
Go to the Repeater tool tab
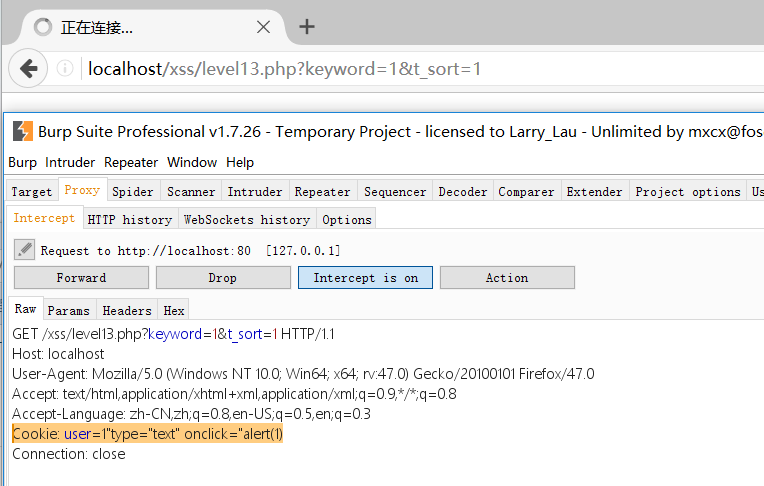tap(323, 192)
